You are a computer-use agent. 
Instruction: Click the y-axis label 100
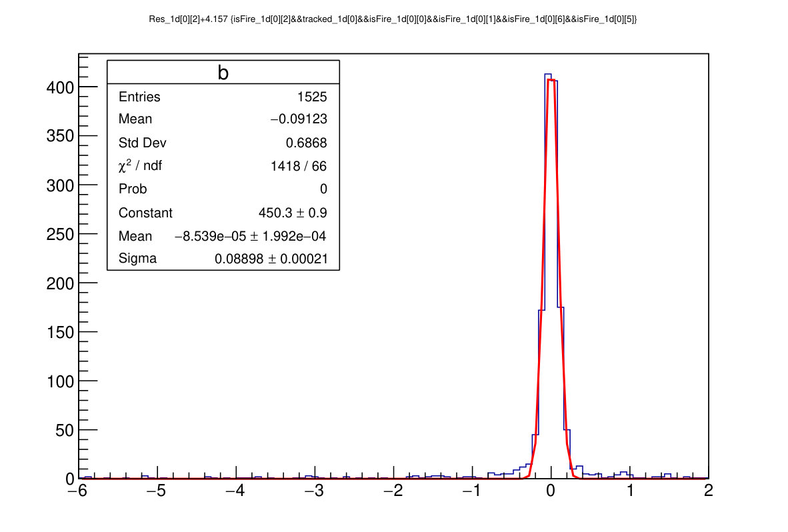tap(60, 382)
